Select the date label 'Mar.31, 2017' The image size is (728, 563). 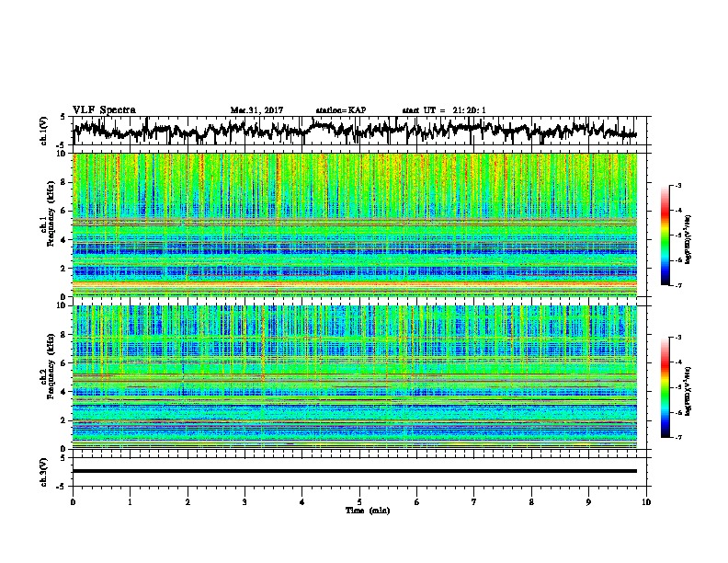coord(256,110)
